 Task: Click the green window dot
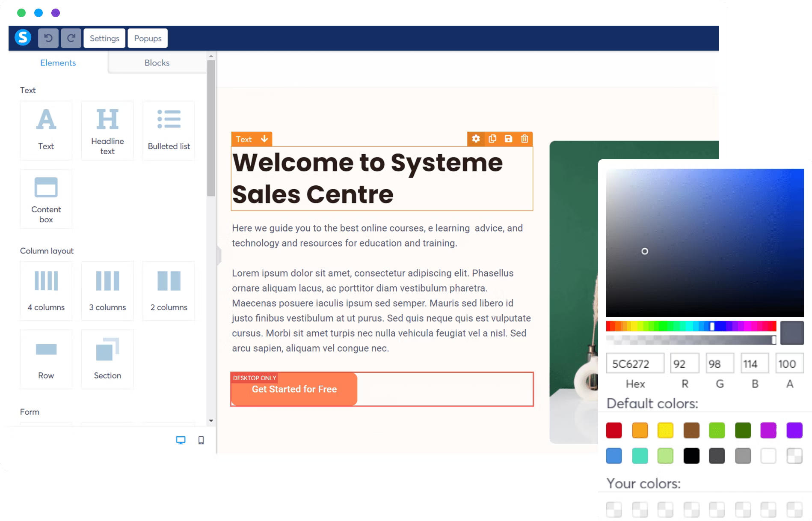pos(21,13)
